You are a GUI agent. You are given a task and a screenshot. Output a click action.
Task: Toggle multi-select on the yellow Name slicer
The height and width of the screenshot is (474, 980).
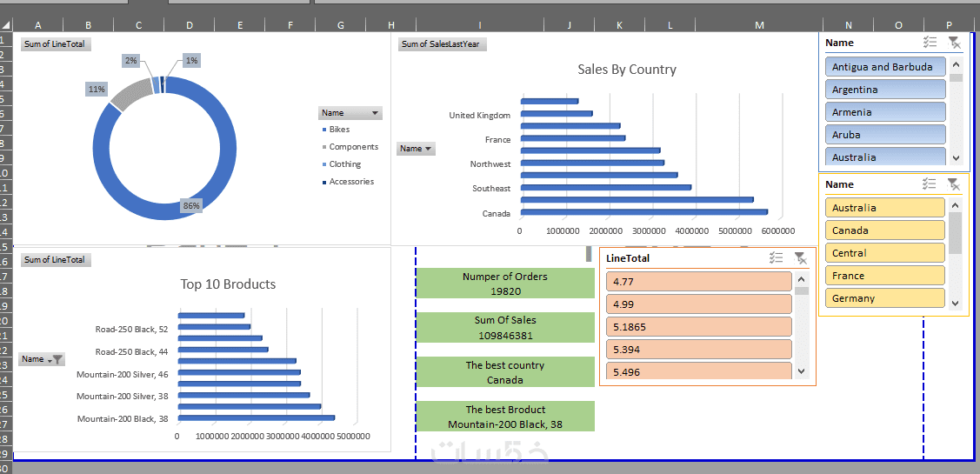(x=930, y=184)
